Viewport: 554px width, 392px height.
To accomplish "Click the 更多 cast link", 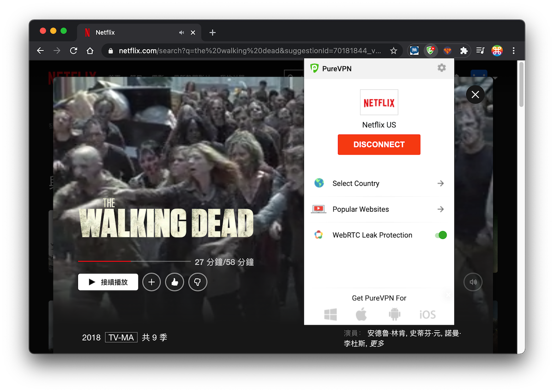I will (x=377, y=344).
